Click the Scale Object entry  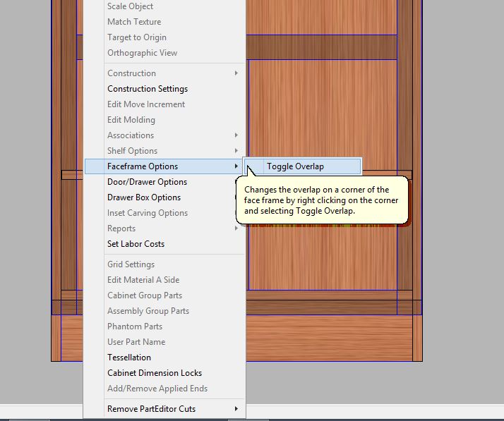130,6
